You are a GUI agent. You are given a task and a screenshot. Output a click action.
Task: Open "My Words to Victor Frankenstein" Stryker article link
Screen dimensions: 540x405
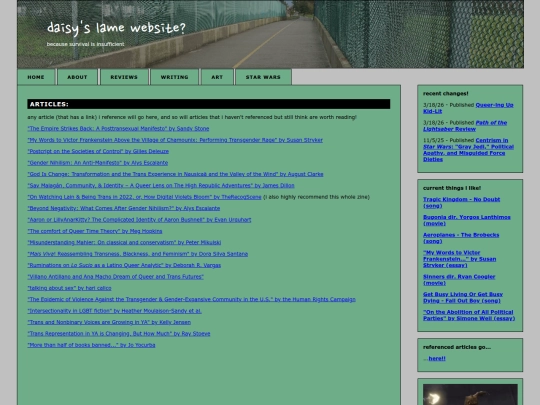coord(175,140)
